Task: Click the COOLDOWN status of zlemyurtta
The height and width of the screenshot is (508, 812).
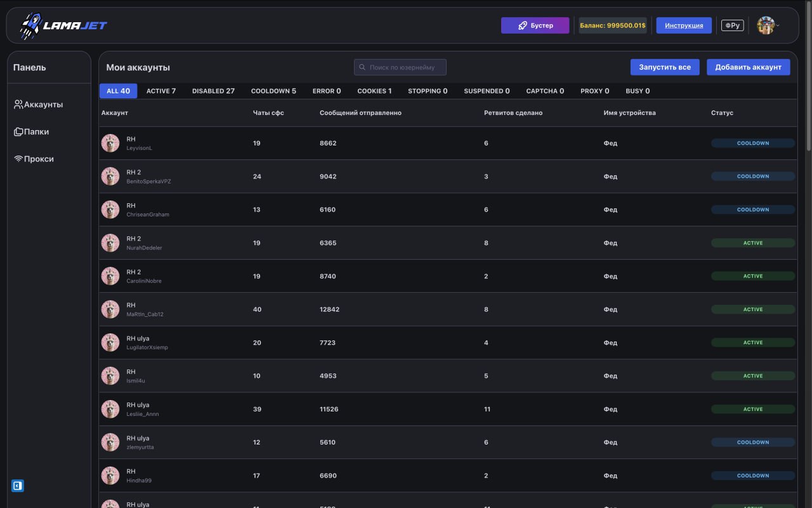Action: 753,442
